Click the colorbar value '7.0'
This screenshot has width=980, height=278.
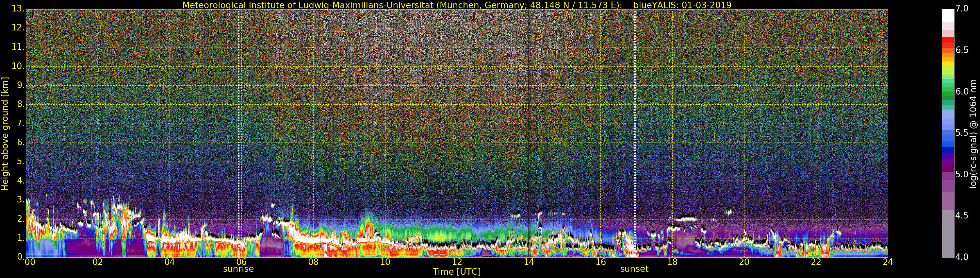[x=962, y=9]
